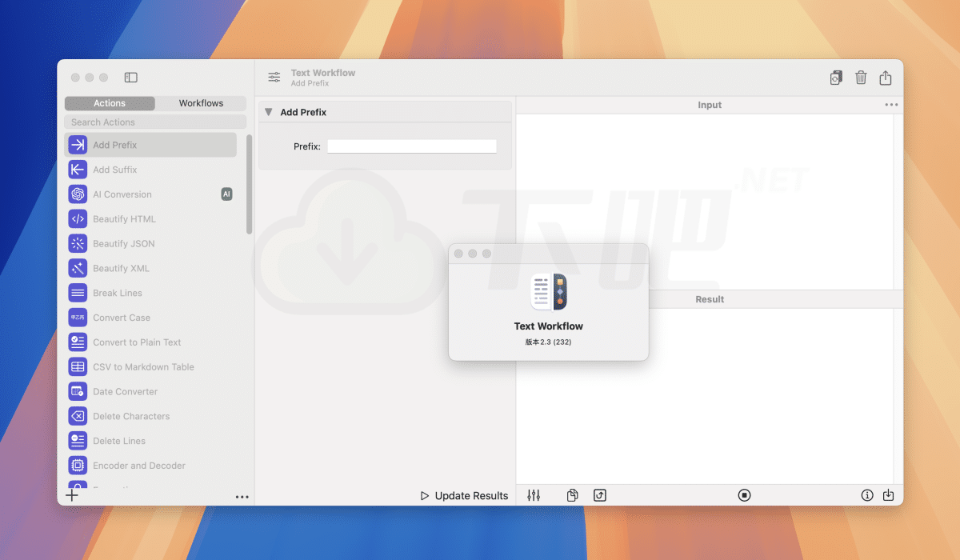Stop processing with the circular stop button
This screenshot has height=560, width=960.
(x=745, y=496)
